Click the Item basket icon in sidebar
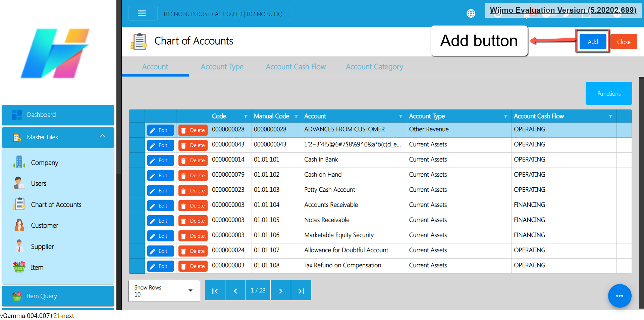Screen dimensions: 644x320 19,267
